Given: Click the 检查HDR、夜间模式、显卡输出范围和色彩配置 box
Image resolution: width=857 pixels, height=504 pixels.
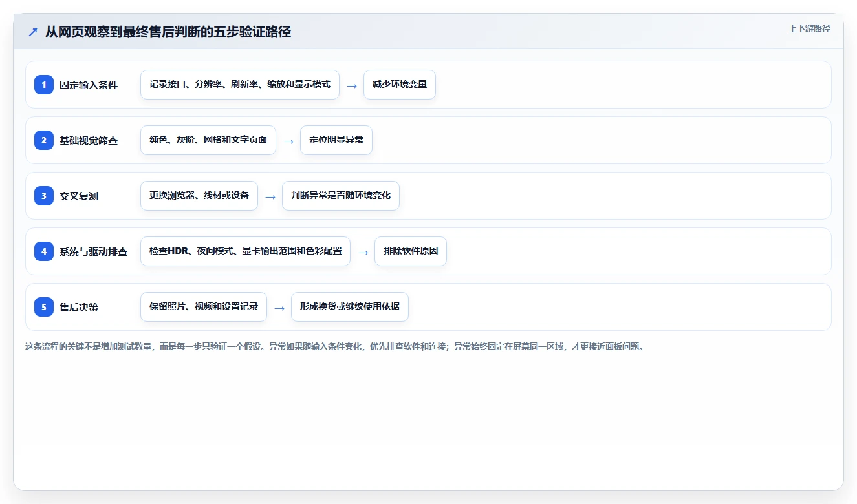Looking at the screenshot, I should [x=245, y=251].
